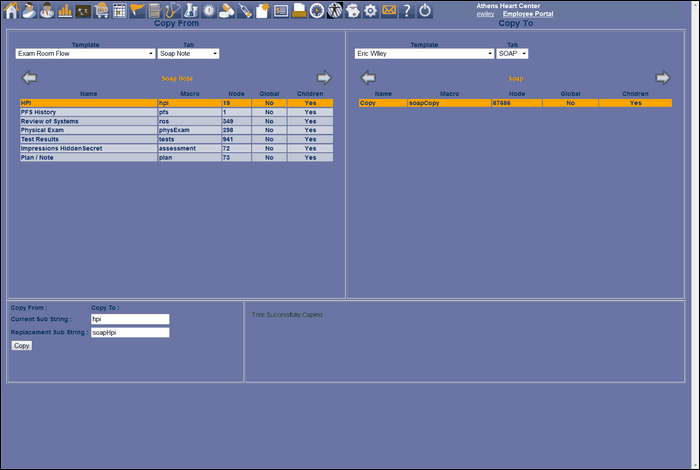Open the clipboard notes icon
Image resolution: width=700 pixels, height=470 pixels.
pyautogui.click(x=155, y=10)
